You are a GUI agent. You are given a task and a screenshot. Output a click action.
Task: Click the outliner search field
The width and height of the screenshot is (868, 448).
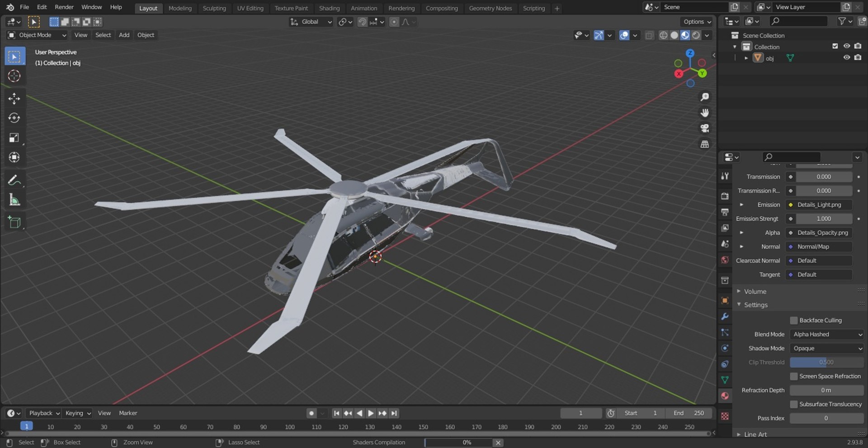click(x=798, y=21)
